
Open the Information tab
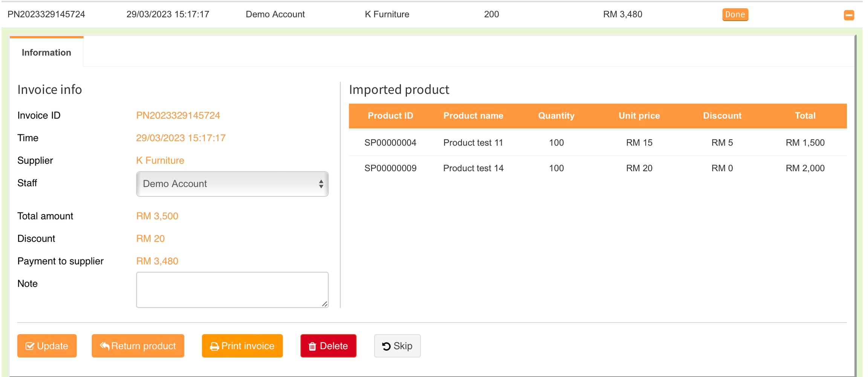46,53
